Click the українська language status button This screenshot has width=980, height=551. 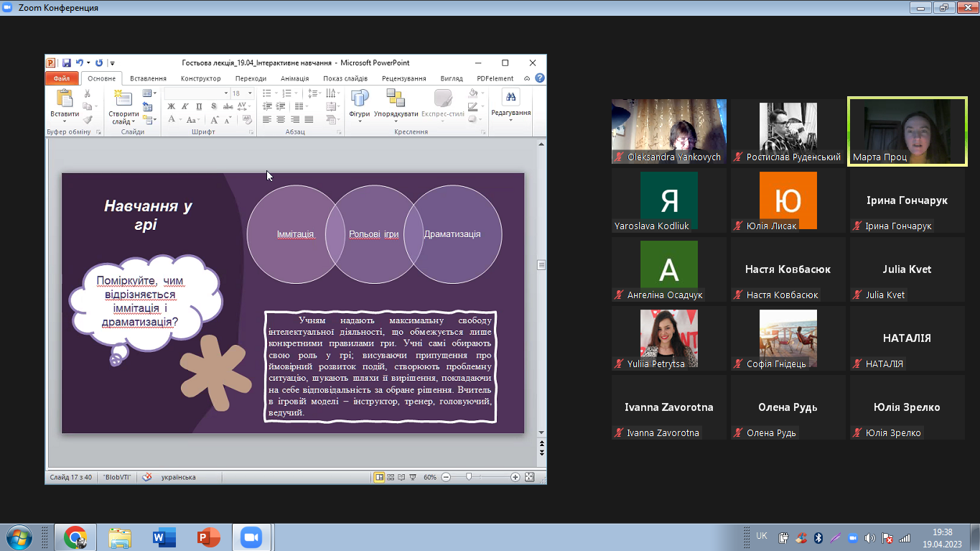coord(178,477)
